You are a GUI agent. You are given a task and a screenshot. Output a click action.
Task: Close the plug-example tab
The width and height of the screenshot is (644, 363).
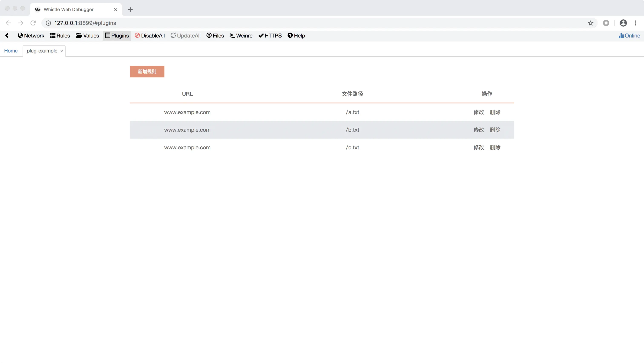[62, 51]
